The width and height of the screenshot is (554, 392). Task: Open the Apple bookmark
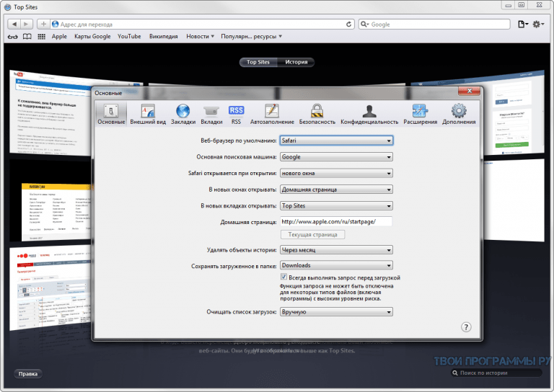click(59, 36)
